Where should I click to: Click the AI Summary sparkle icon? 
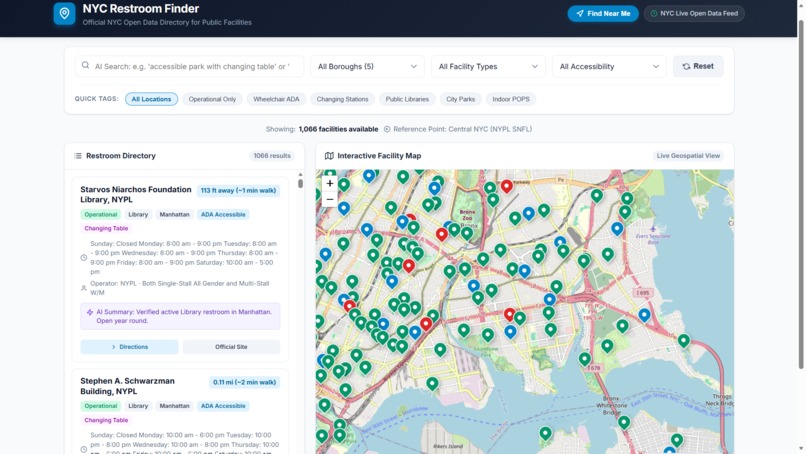pyautogui.click(x=90, y=312)
